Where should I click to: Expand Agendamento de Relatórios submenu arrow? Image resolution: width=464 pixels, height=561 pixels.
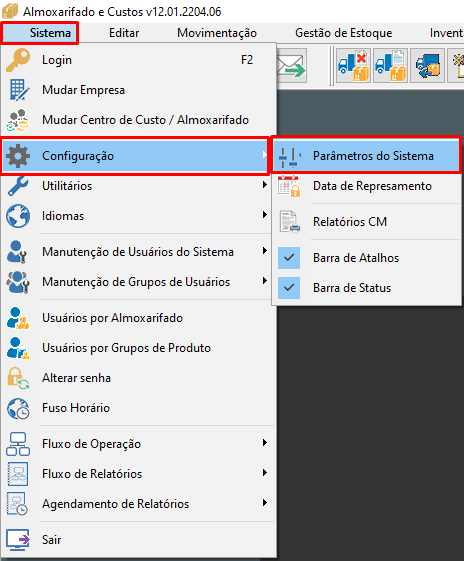coord(264,503)
